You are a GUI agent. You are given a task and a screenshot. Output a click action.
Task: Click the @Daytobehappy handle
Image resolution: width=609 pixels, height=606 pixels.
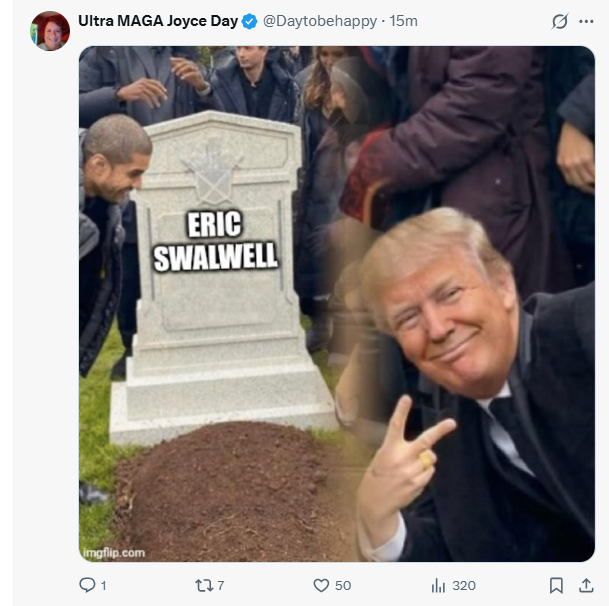pyautogui.click(x=312, y=21)
